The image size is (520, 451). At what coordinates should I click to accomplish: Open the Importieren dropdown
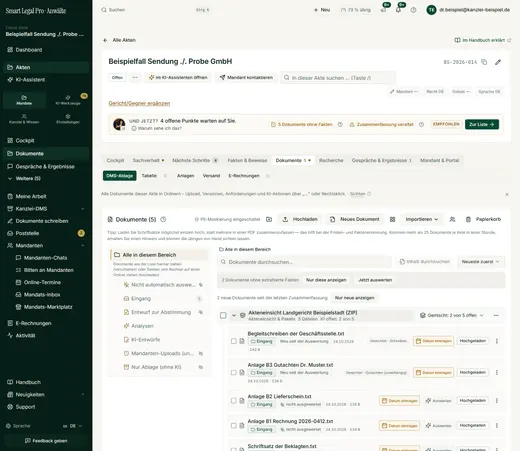pos(422,219)
